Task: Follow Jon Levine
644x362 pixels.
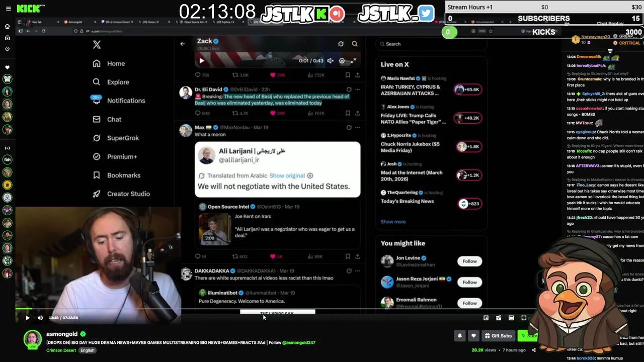Action: pyautogui.click(x=469, y=261)
